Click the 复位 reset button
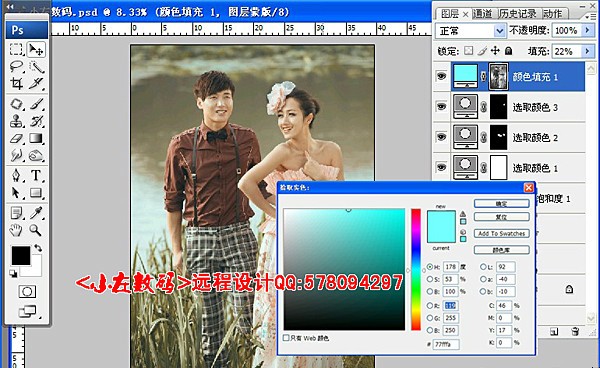The height and width of the screenshot is (368, 600). tap(501, 217)
